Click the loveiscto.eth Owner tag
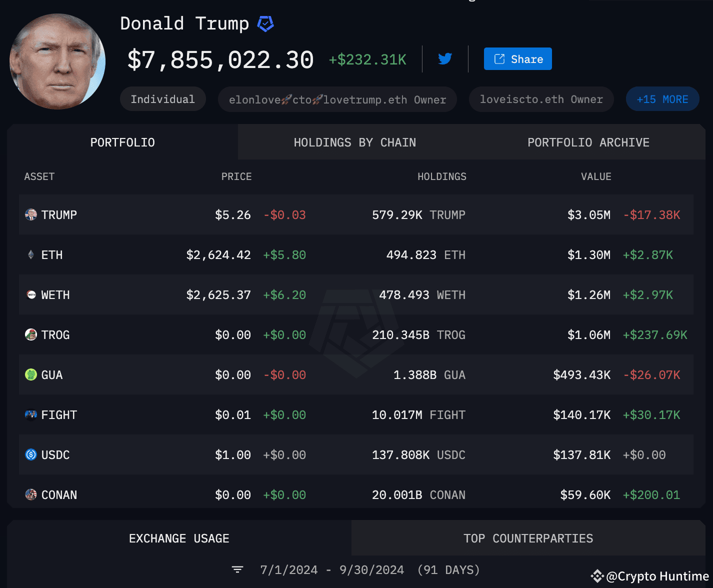Screen dimensions: 713x588 [x=541, y=99]
